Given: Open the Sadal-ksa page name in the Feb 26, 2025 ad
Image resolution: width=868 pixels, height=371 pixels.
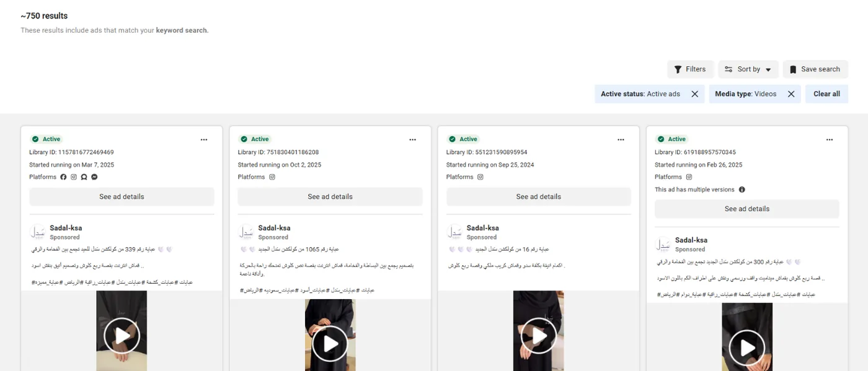Looking at the screenshot, I should pos(691,240).
